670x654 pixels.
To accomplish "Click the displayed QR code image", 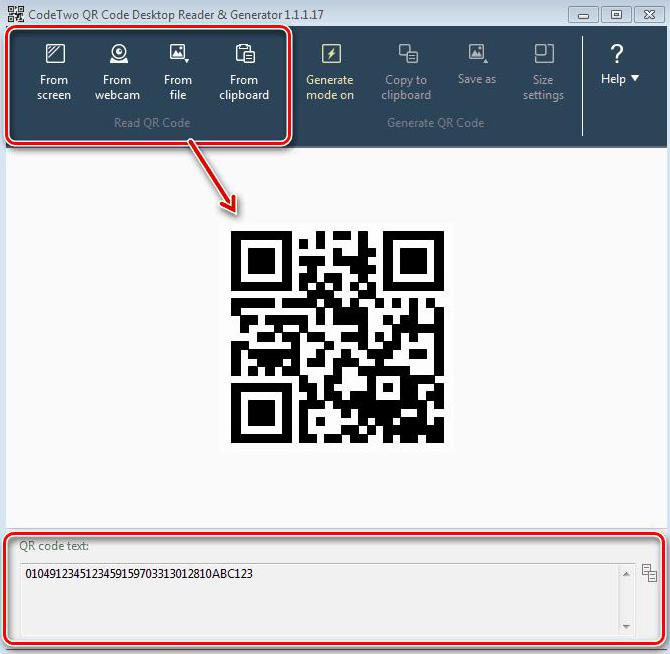I will (x=337, y=337).
